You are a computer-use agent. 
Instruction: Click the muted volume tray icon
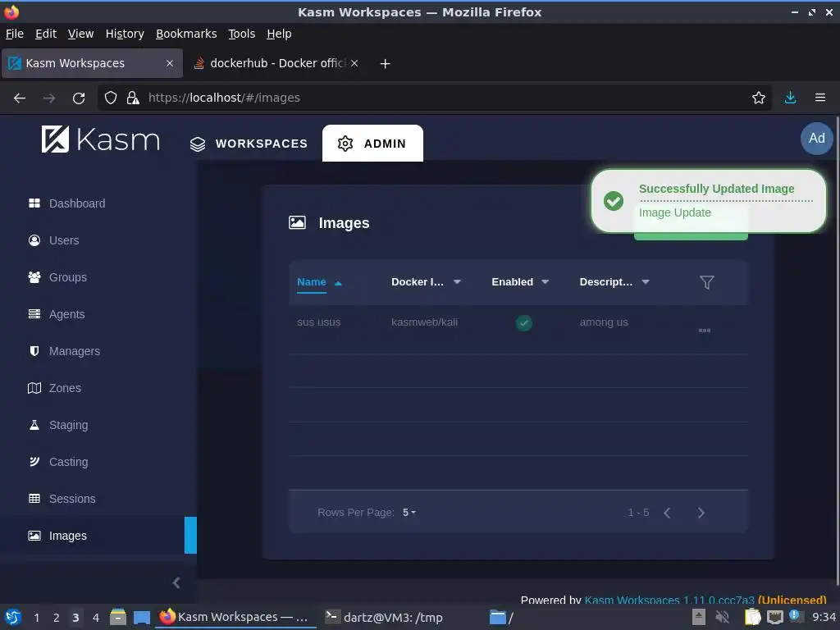point(722,617)
